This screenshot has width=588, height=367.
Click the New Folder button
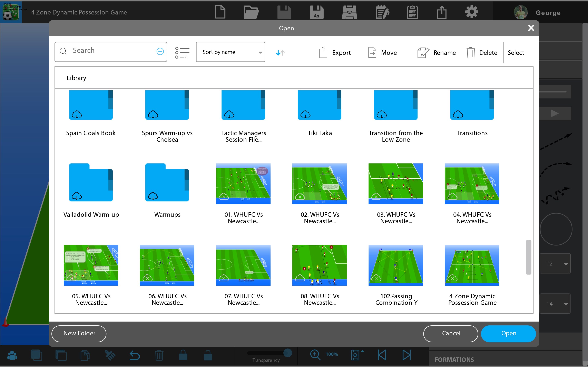(x=79, y=333)
